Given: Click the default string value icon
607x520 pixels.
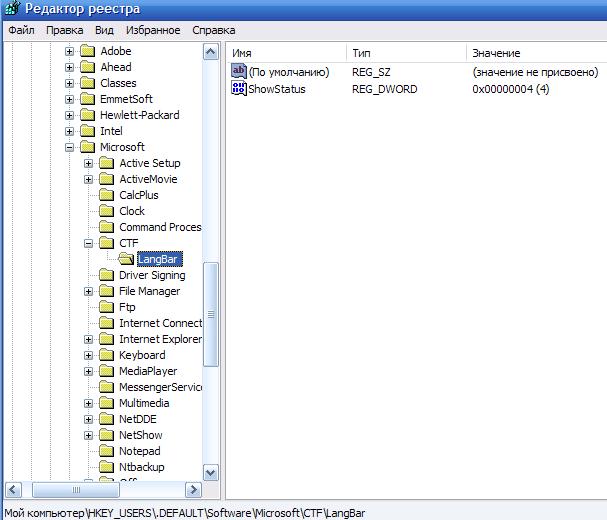Looking at the screenshot, I should pos(239,72).
